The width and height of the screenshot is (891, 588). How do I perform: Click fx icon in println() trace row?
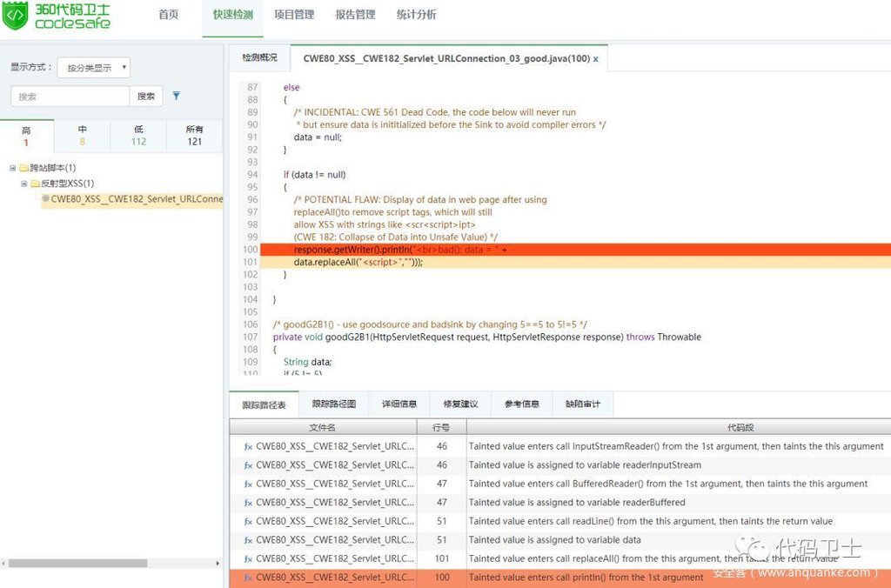coord(248,578)
